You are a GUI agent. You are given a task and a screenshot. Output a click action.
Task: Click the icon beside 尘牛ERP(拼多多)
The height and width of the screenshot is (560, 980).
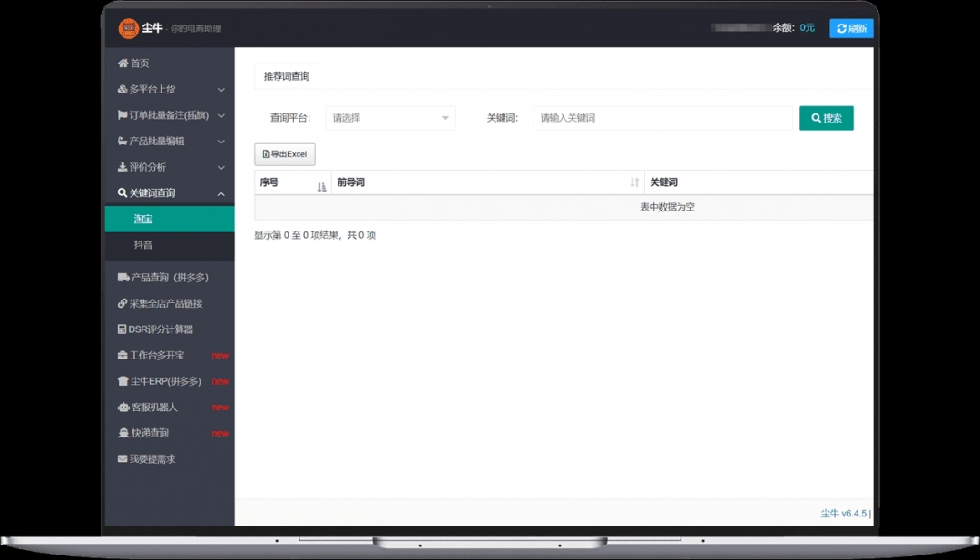click(x=123, y=381)
